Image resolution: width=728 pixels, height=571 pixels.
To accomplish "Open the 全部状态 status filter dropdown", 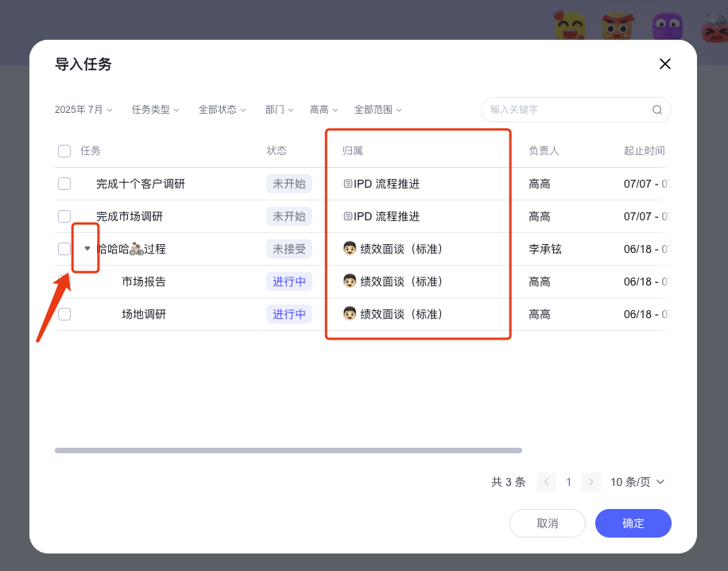I will pos(221,109).
